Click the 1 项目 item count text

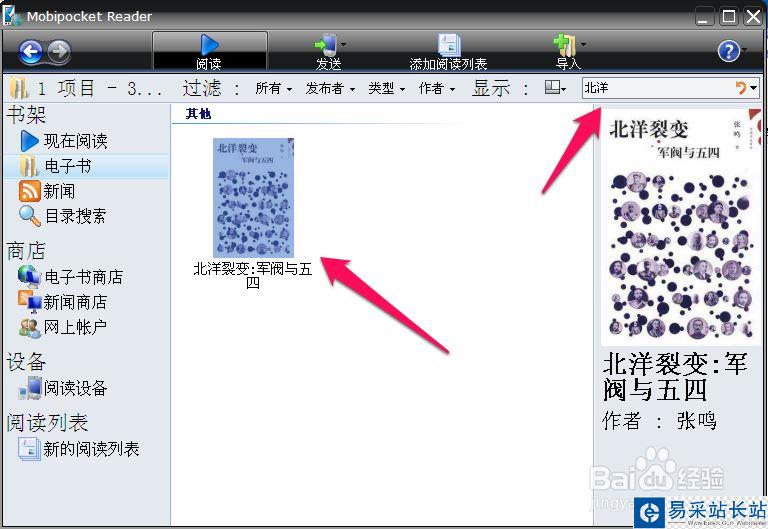pyautogui.click(x=66, y=88)
